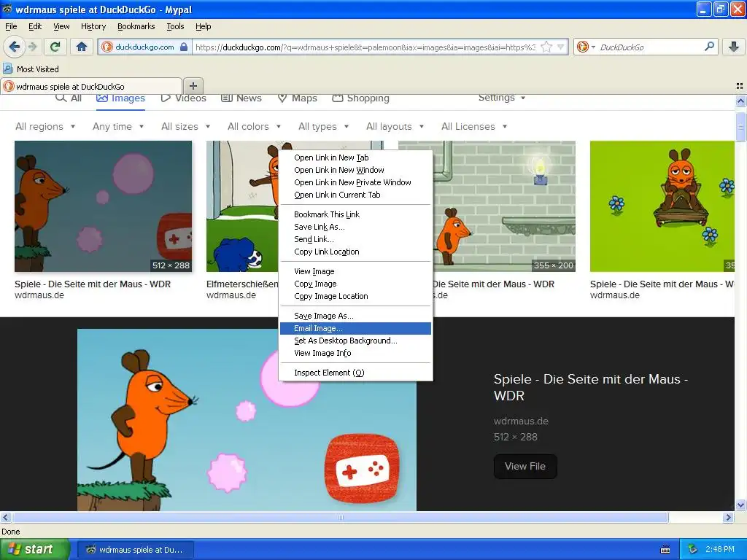
Task: Click the horizontal scrollbar thumb
Action: click(341, 517)
